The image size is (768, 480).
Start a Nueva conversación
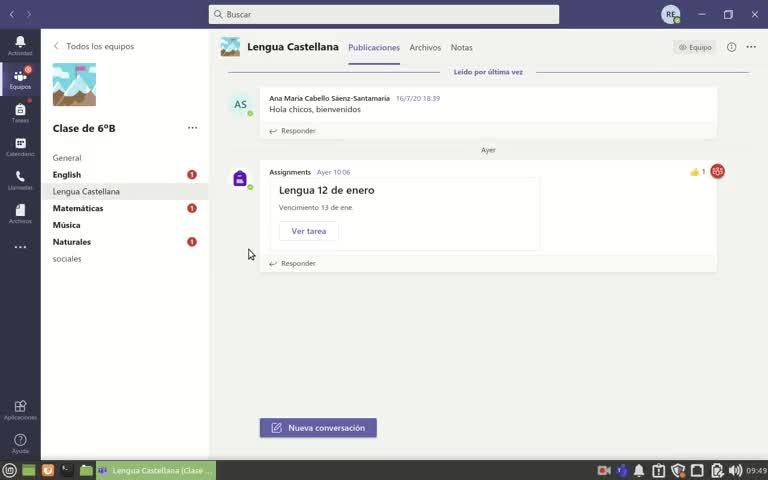(318, 428)
